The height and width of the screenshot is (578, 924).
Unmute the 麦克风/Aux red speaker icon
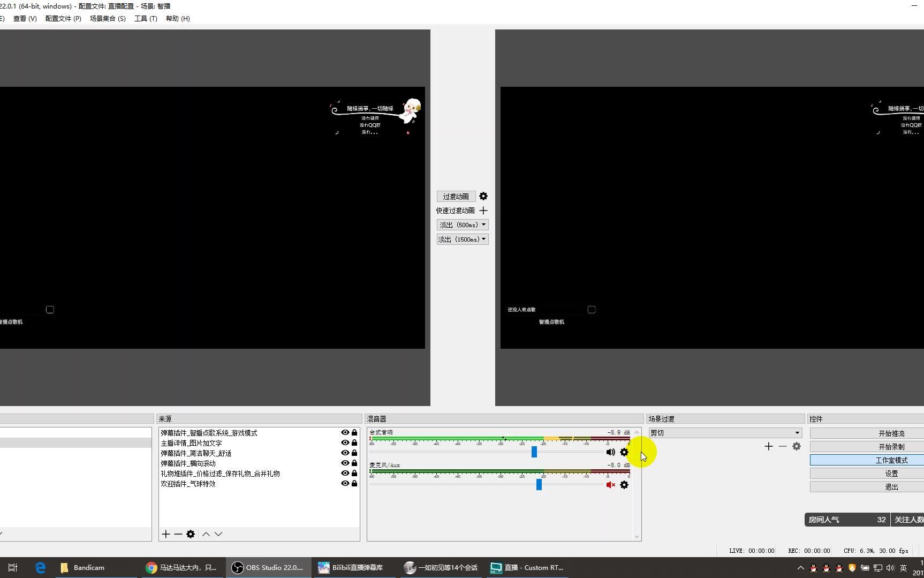coord(610,485)
